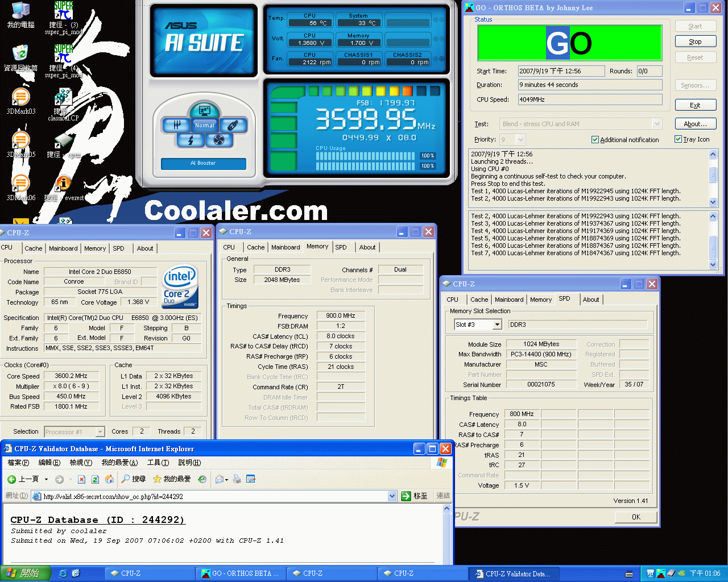Open the Tools (工具) menu in Internet Explorer
This screenshot has width=728, height=582.
tap(158, 463)
